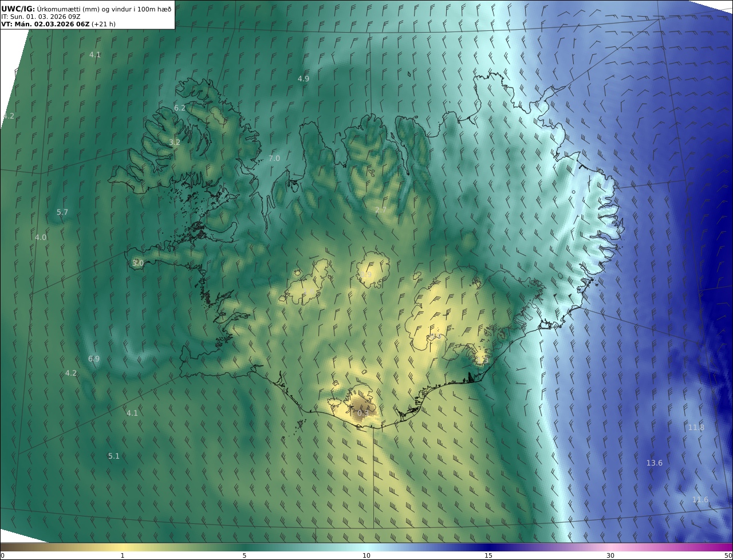
Task: Click the '4.2' label directly below '6.9'
Action: pos(71,373)
